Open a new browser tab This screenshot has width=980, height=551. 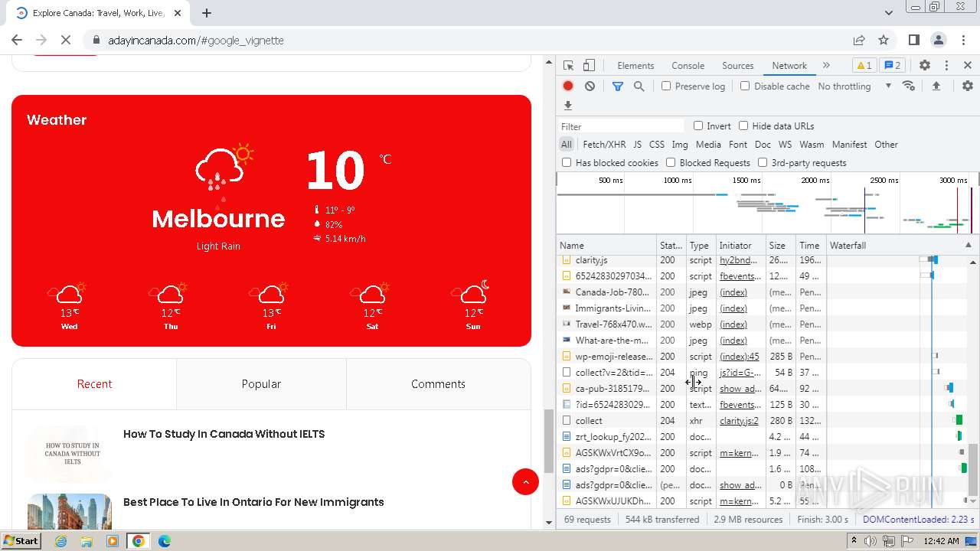(206, 13)
